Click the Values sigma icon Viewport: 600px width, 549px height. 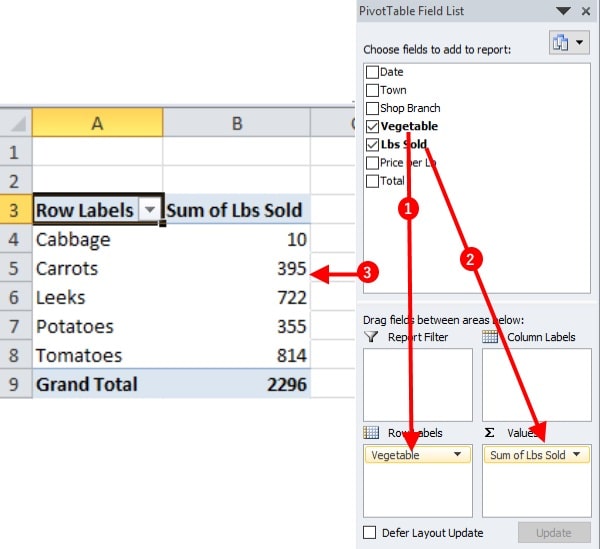coord(490,433)
